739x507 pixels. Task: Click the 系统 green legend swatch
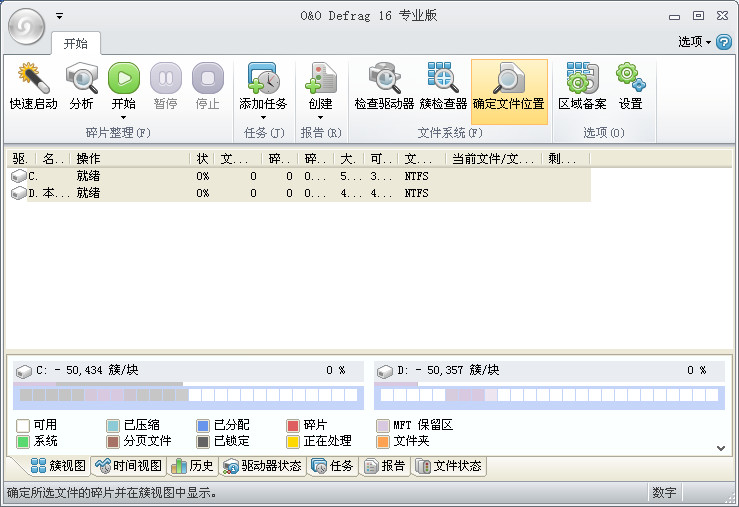click(23, 442)
